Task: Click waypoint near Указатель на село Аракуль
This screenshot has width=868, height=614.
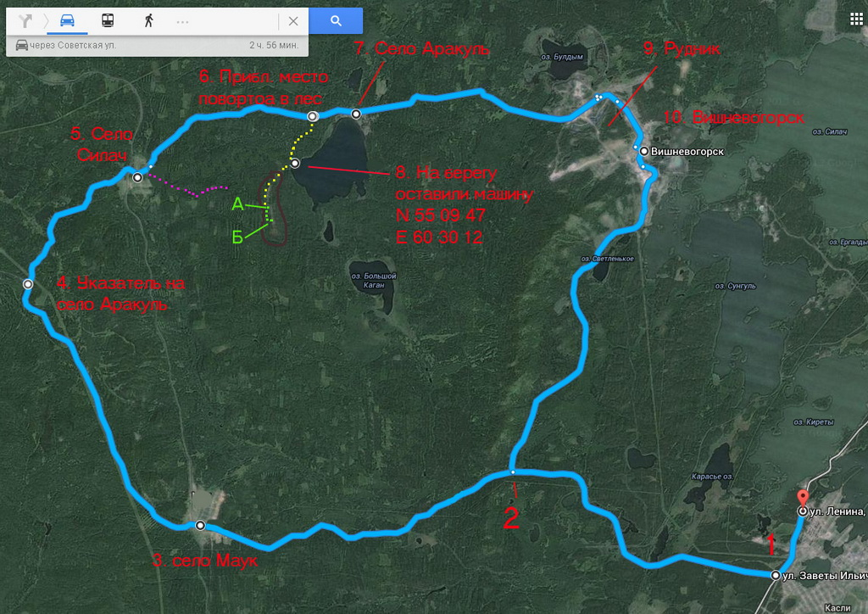Action: (28, 284)
